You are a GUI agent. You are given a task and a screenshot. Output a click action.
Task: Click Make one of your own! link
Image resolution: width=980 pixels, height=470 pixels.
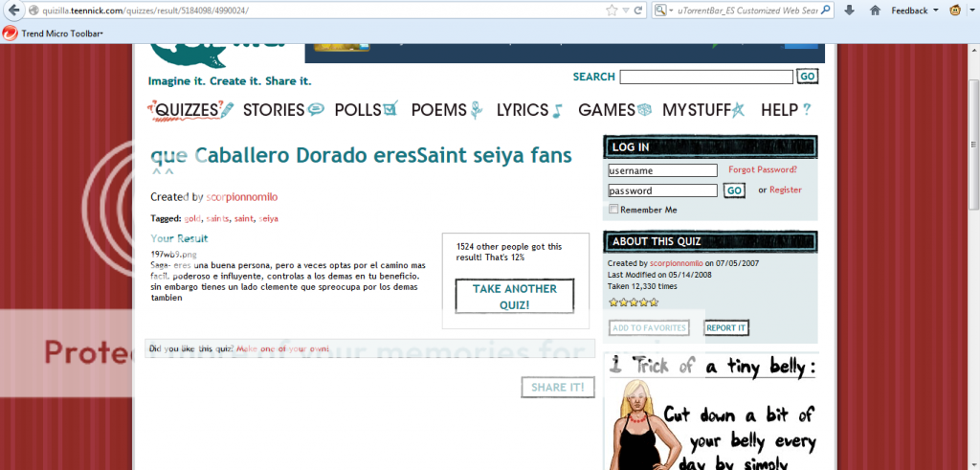coord(282,348)
